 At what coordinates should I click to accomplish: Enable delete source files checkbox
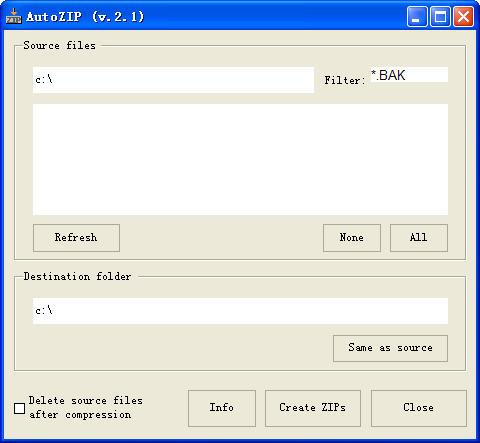[x=19, y=408]
